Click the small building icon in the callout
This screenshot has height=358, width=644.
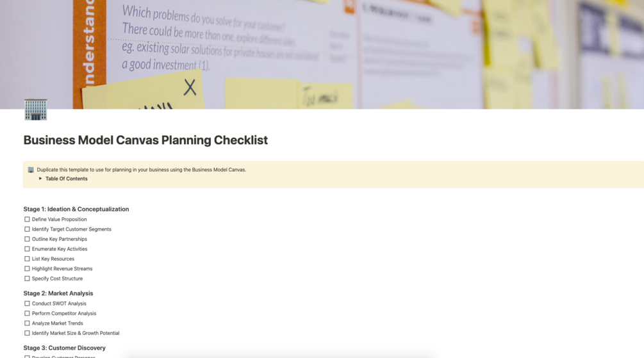point(31,170)
